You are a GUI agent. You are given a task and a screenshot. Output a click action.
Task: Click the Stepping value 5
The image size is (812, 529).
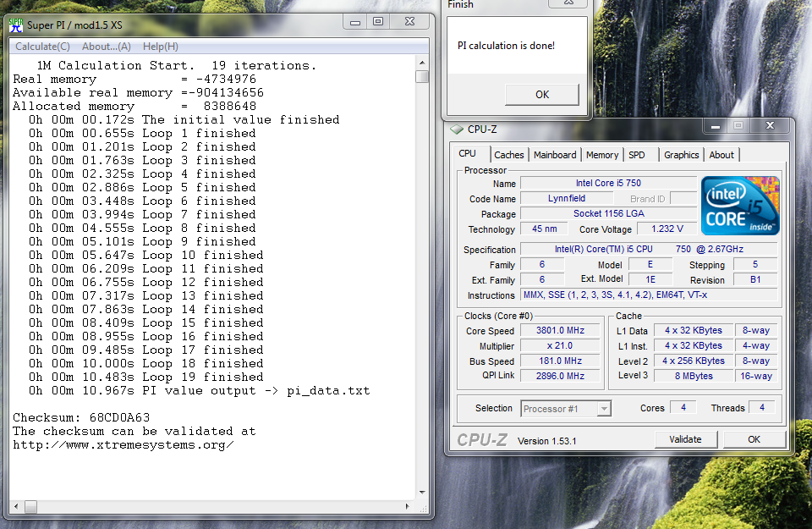click(x=755, y=265)
